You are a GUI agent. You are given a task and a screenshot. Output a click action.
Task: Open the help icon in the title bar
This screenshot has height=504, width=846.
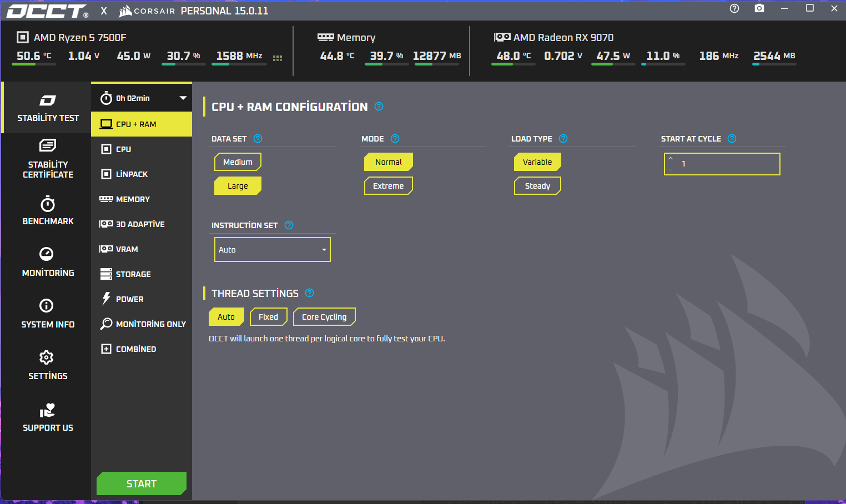point(734,8)
